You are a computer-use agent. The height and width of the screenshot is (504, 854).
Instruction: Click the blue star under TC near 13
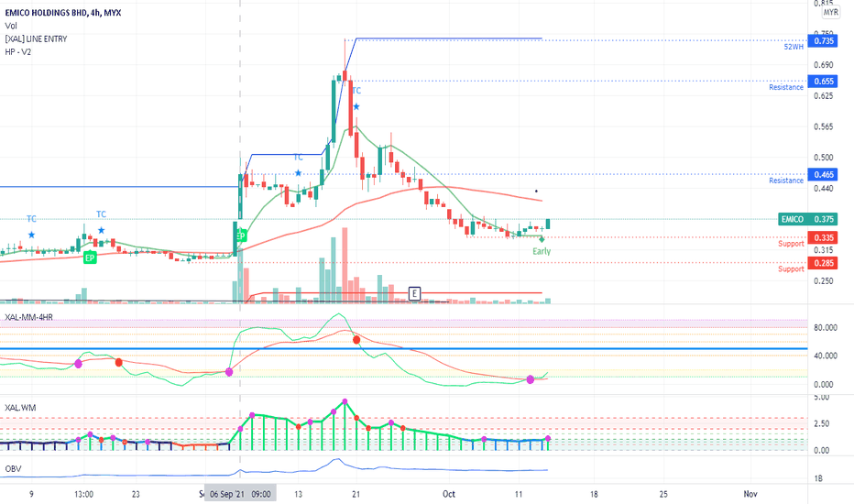[x=298, y=173]
